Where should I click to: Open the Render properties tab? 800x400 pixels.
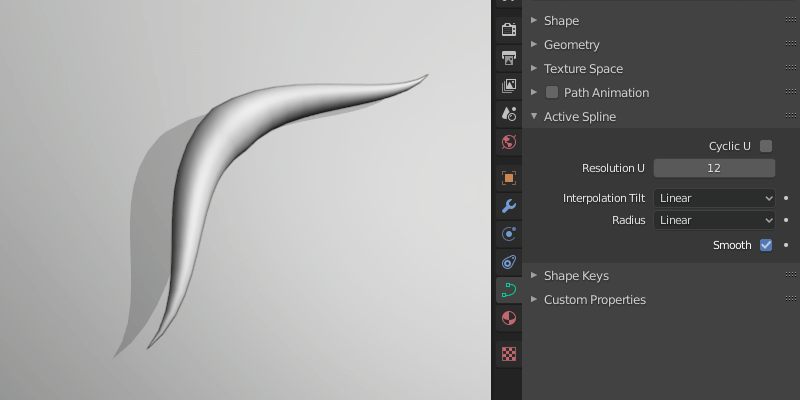point(509,30)
